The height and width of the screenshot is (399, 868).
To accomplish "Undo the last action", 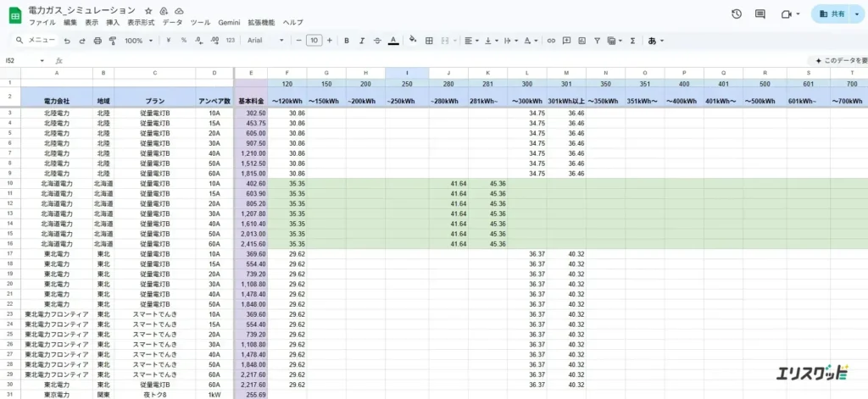I will 67,41.
